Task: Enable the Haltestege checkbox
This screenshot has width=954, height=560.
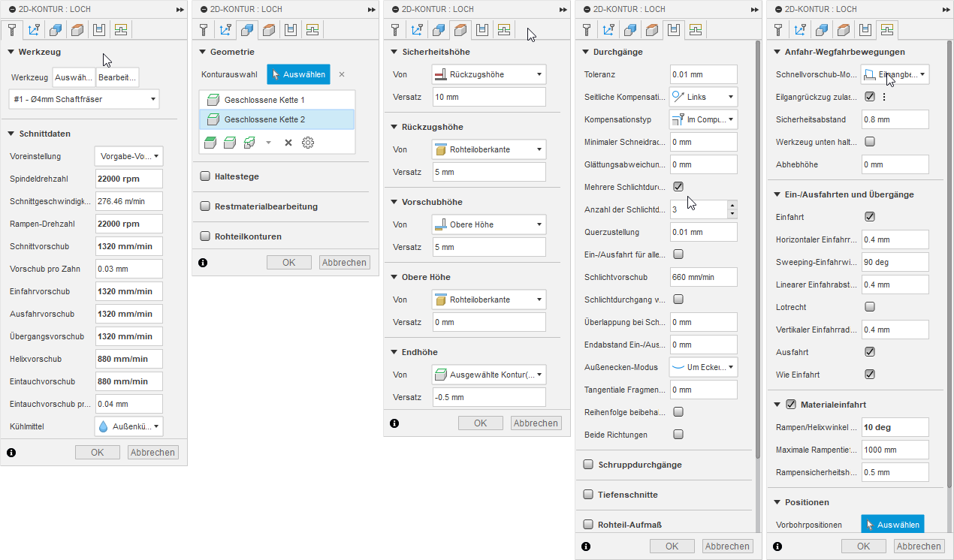Action: (x=205, y=176)
